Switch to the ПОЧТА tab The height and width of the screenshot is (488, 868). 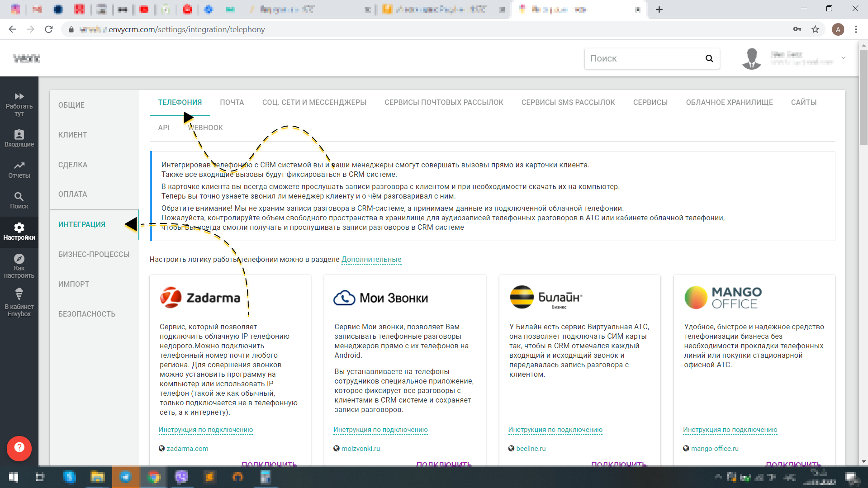(232, 102)
